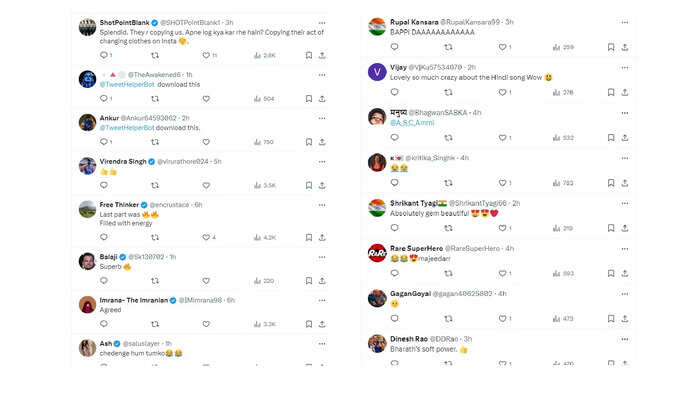Open three-dot menu on Ankur's tweet
Image resolution: width=700 pixels, height=394 pixels.
pyautogui.click(x=322, y=118)
